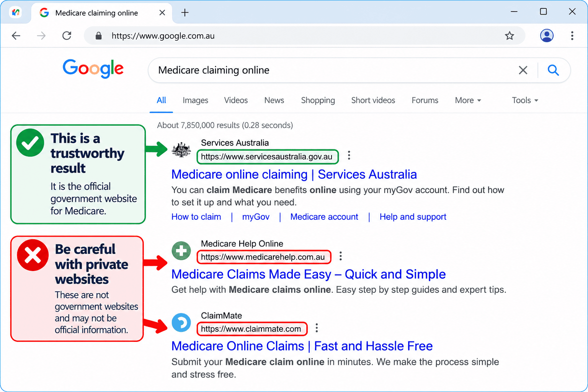Minimize the browser window

coord(514,11)
